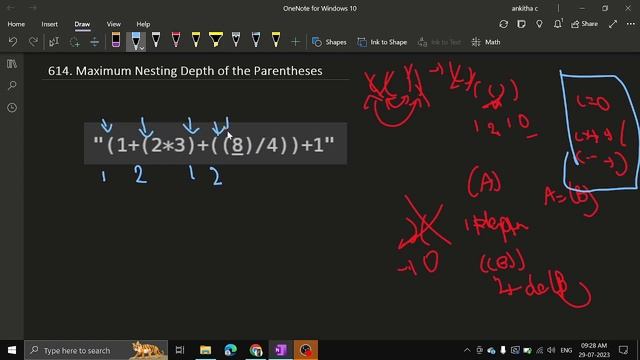Select the white-tipped pen
The image size is (640, 360).
click(156, 40)
